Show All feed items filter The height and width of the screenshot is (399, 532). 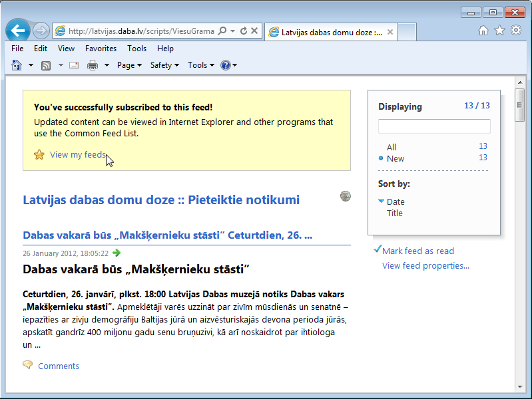point(392,147)
